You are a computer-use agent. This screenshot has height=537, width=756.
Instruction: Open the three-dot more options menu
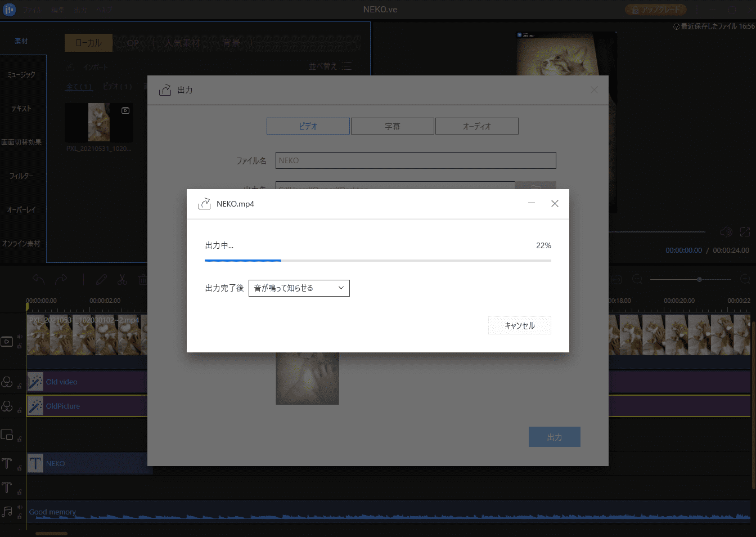click(x=696, y=10)
